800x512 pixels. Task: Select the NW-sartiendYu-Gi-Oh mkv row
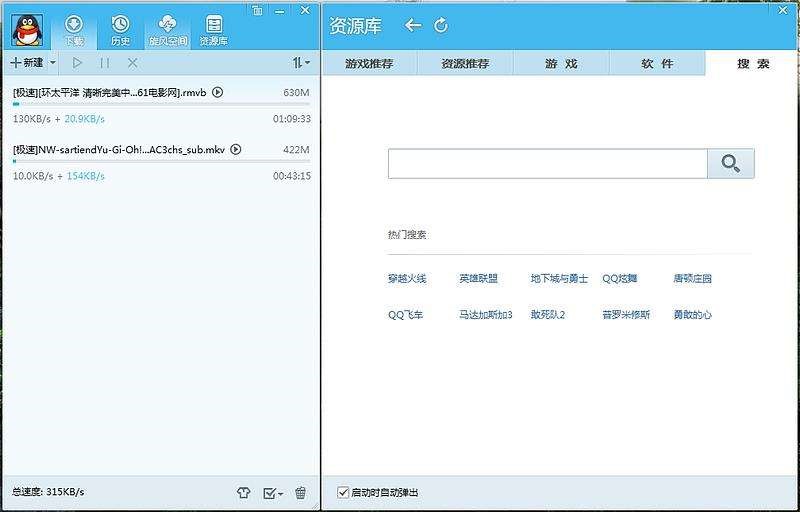coord(161,162)
